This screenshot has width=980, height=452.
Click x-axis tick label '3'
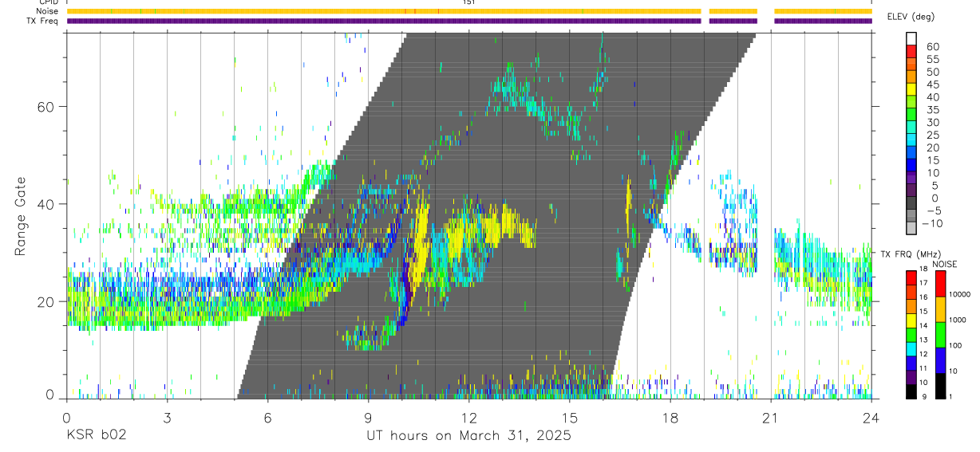167,417
